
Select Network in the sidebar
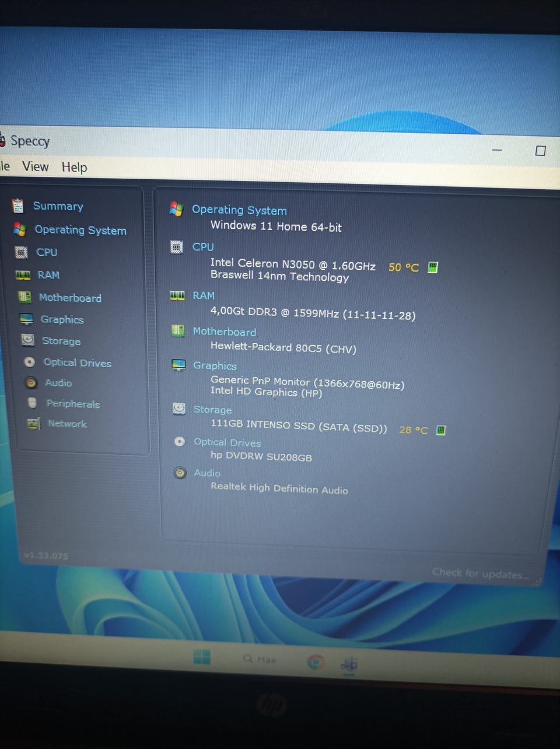coord(67,424)
